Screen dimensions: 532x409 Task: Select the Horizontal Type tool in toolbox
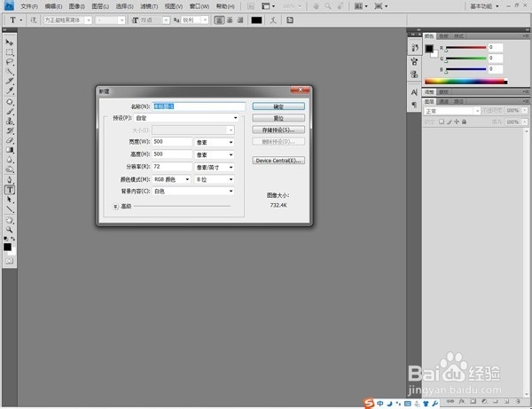pyautogui.click(x=10, y=190)
